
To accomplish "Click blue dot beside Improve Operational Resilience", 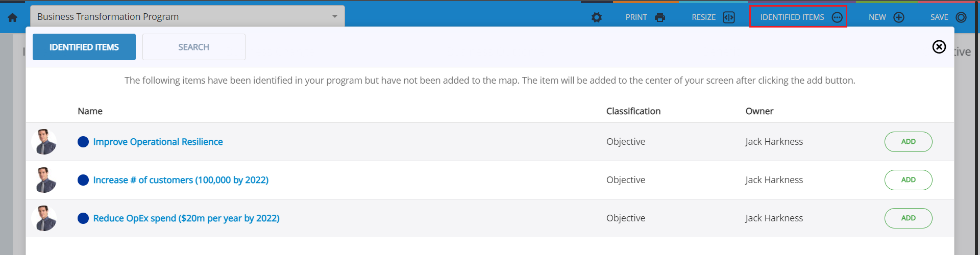I will [83, 142].
